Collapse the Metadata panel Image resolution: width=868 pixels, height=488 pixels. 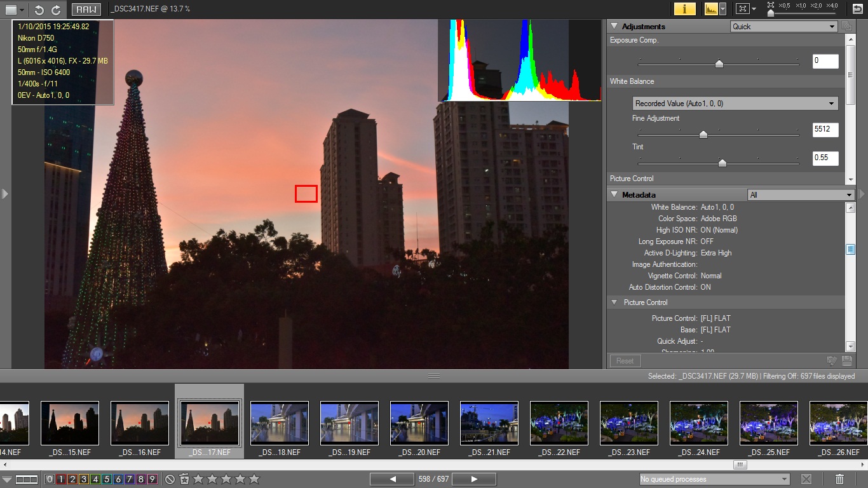pos(614,194)
